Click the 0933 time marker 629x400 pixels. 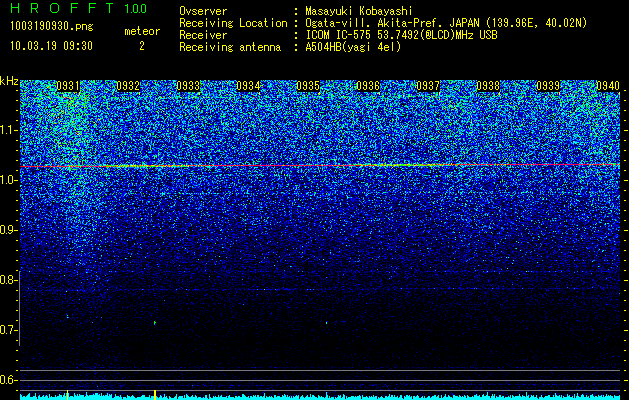click(188, 86)
